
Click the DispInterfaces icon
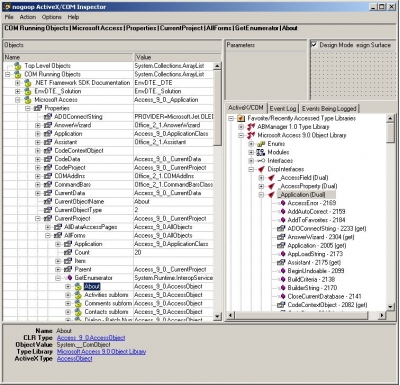pyautogui.click(x=261, y=169)
